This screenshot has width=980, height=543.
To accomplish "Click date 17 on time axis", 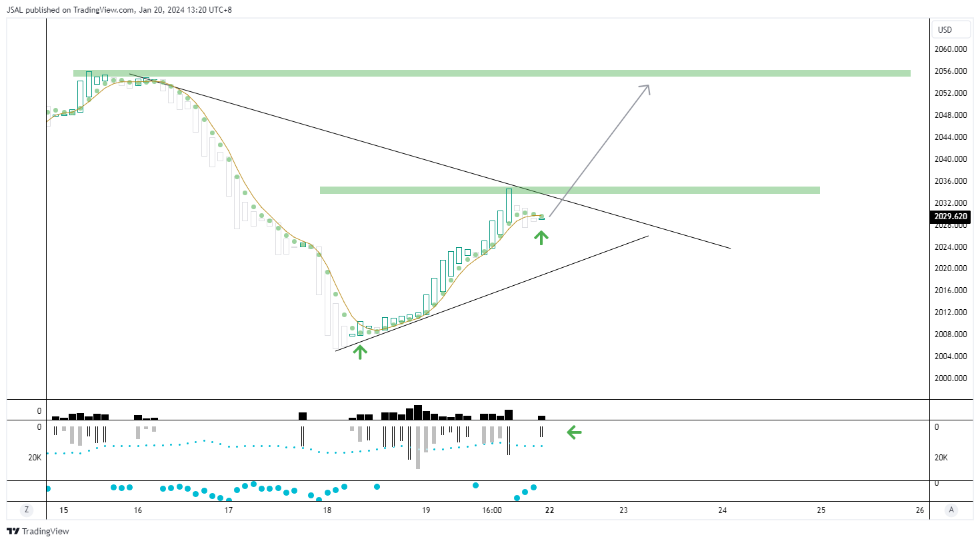I will pyautogui.click(x=229, y=510).
